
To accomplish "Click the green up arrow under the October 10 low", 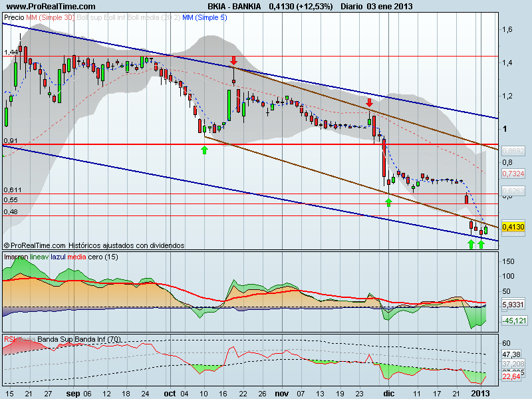I will [x=204, y=150].
